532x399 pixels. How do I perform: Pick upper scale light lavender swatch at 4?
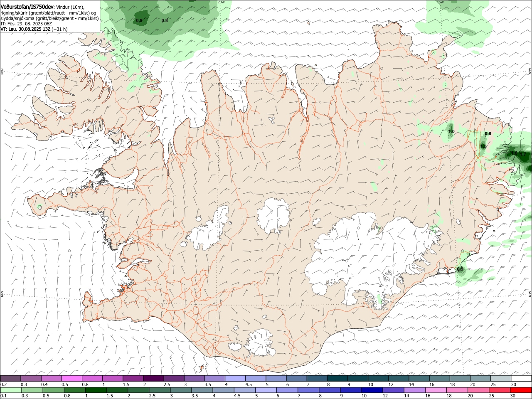click(235, 378)
